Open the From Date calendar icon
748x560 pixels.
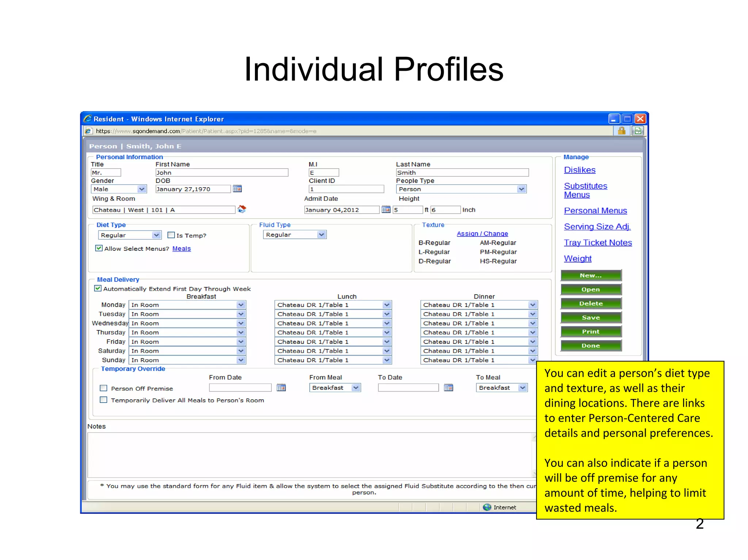point(281,387)
